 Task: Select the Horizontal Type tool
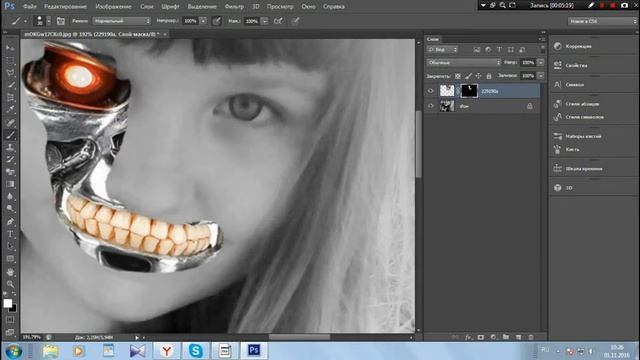(x=10, y=234)
